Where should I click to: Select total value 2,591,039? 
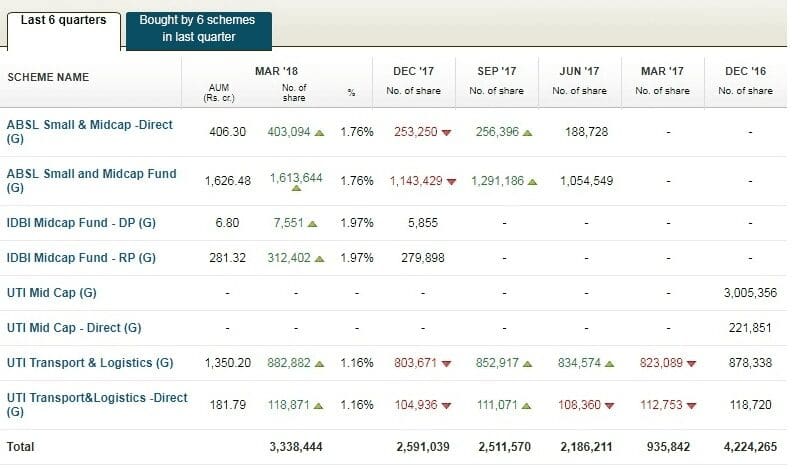pos(422,447)
